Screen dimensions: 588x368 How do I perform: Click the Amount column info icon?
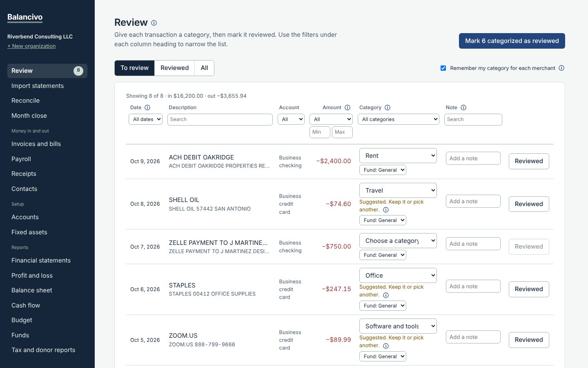pyautogui.click(x=347, y=108)
